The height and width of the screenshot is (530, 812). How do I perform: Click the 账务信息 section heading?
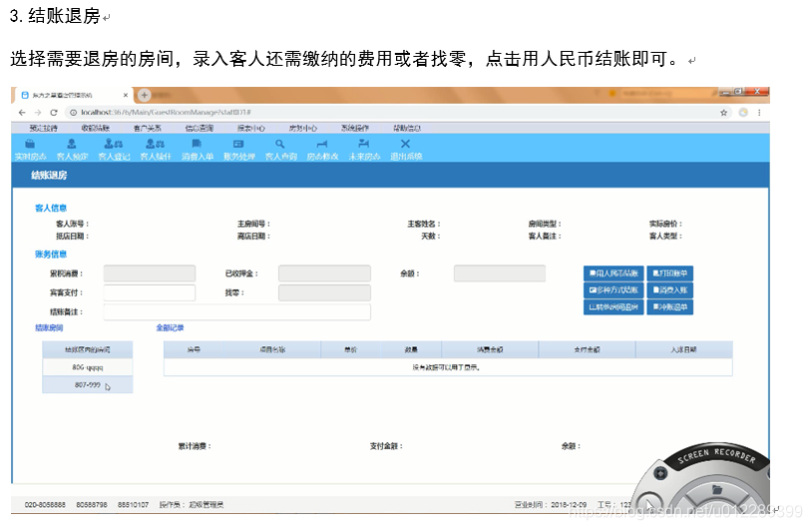(x=51, y=255)
